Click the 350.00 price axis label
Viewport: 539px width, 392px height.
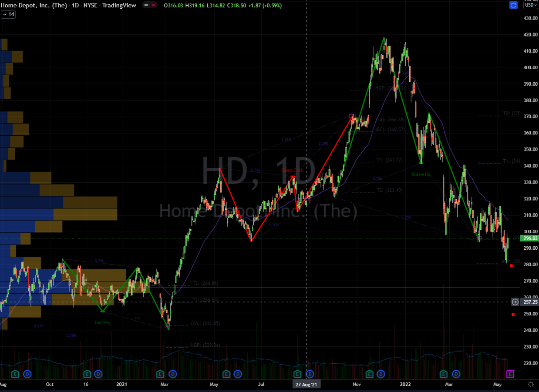(529, 149)
